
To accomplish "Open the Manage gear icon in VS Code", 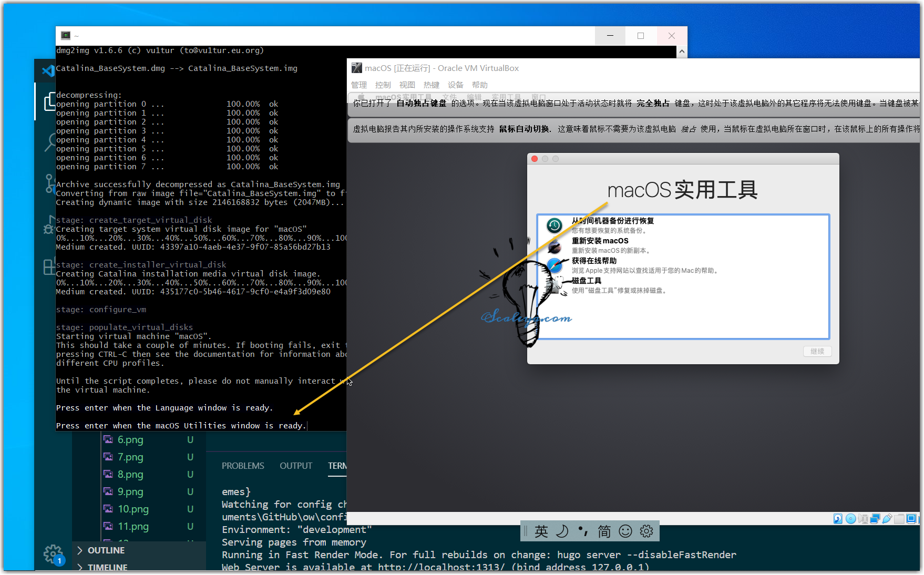I will [x=53, y=553].
